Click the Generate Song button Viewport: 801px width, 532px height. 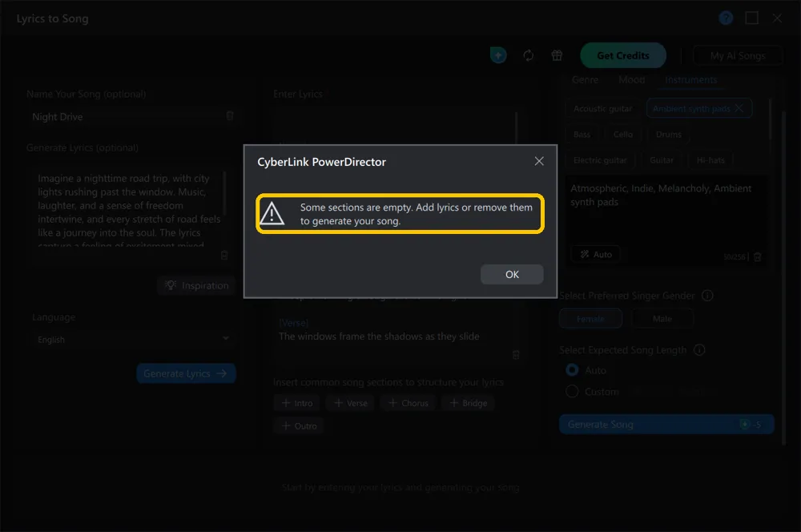pyautogui.click(x=666, y=424)
